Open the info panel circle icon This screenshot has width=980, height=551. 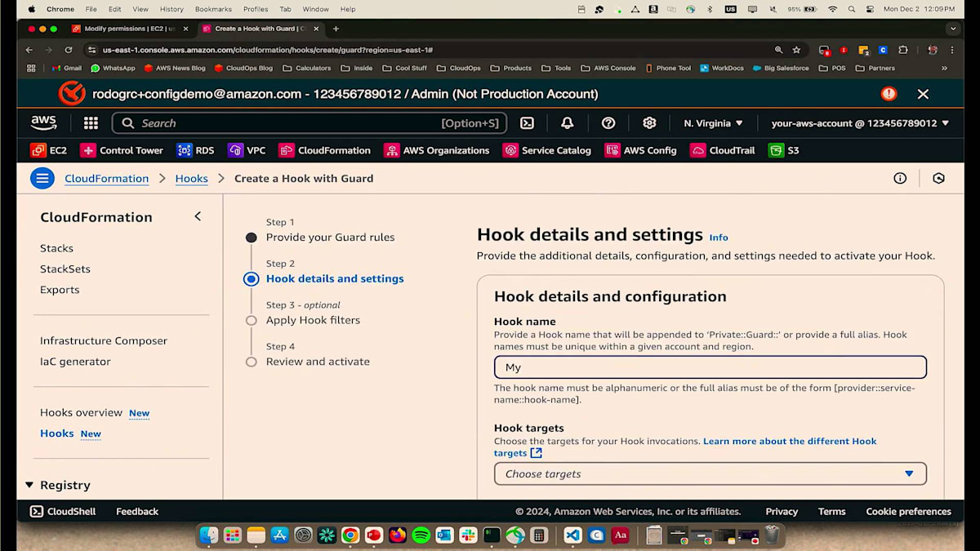point(900,178)
